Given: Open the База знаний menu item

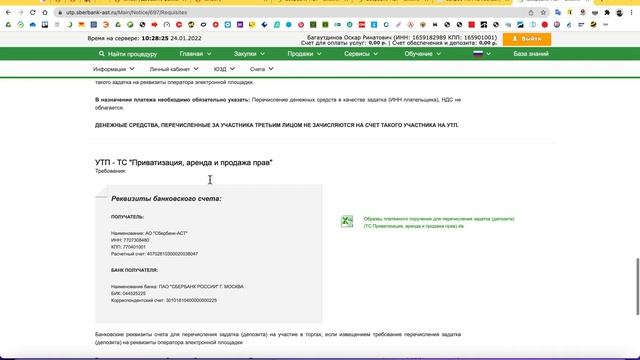Looking at the screenshot, I should tap(531, 54).
